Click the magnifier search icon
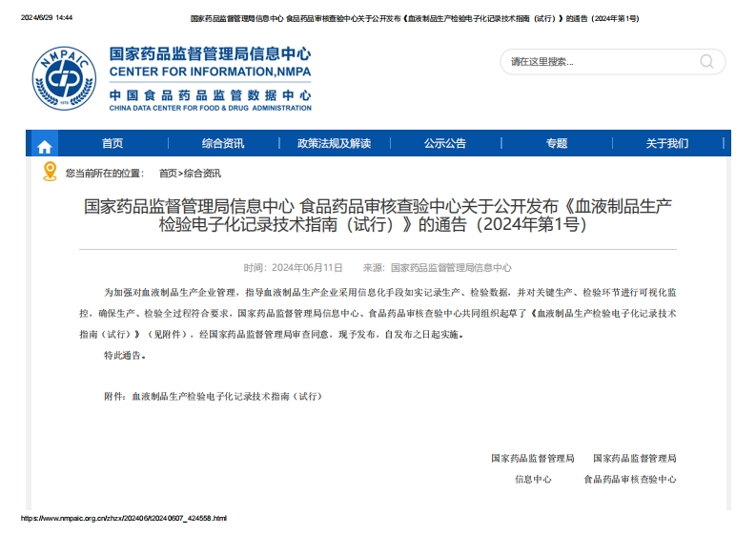756x535 pixels. coord(706,62)
